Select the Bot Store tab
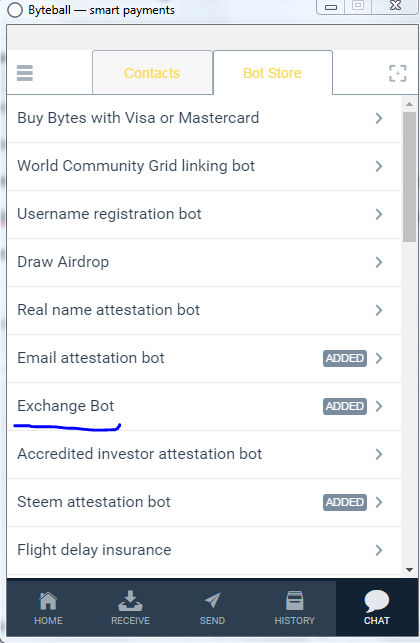Image resolution: width=420 pixels, height=643 pixels. point(273,73)
